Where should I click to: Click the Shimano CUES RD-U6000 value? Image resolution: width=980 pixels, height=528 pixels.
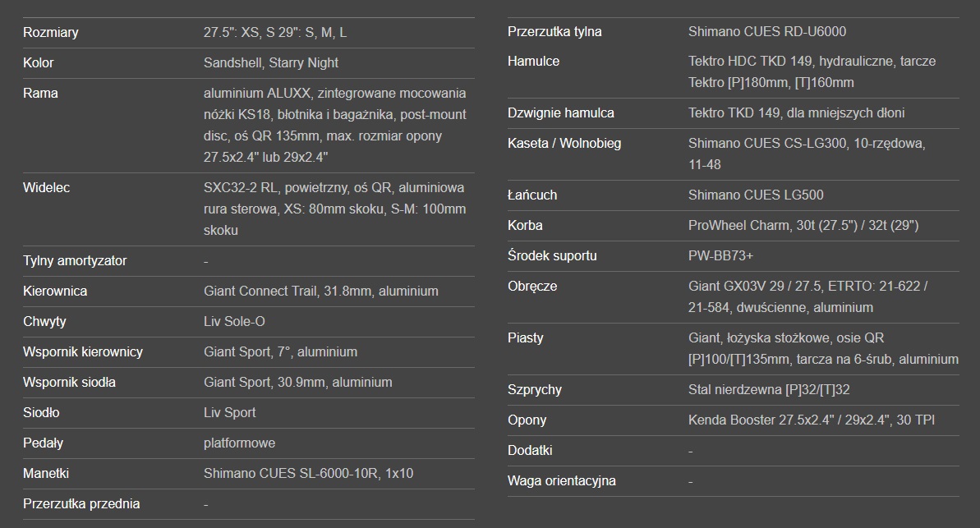767,32
